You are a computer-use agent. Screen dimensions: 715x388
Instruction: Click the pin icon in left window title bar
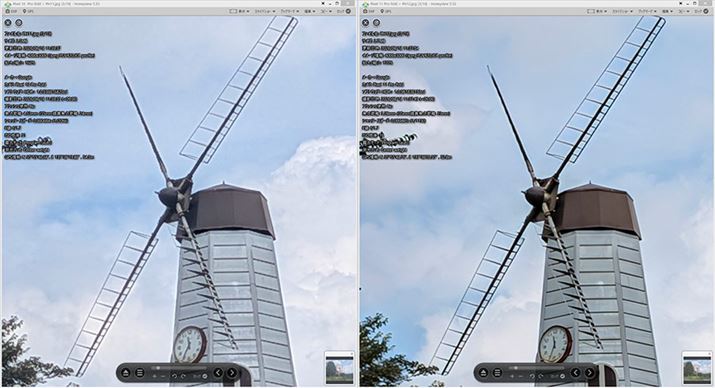[x=323, y=4]
